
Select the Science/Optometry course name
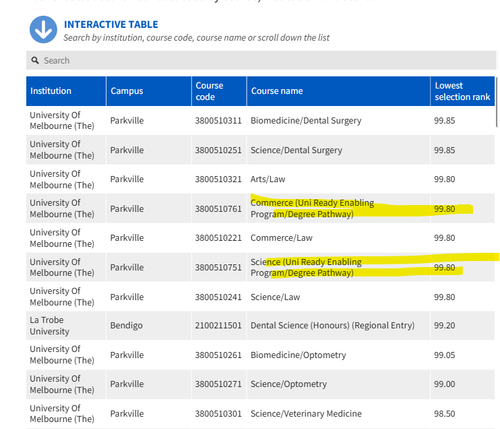288,384
